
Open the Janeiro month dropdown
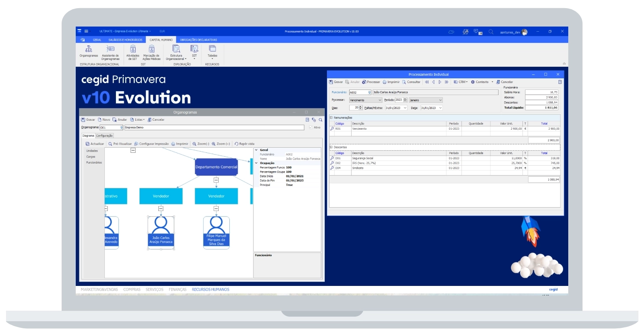440,100
